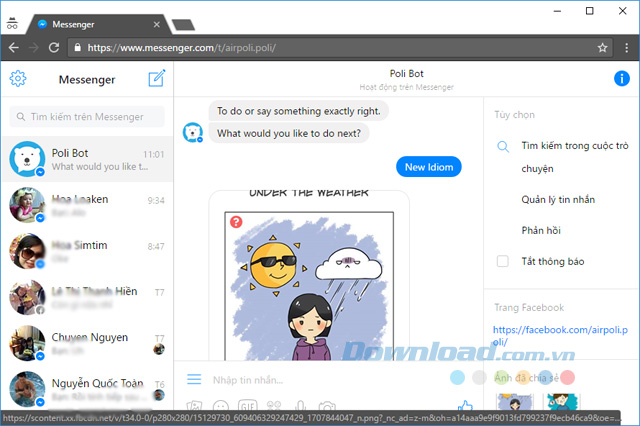Click the Messenger search field
The height and width of the screenshot is (426, 640).
click(87, 117)
